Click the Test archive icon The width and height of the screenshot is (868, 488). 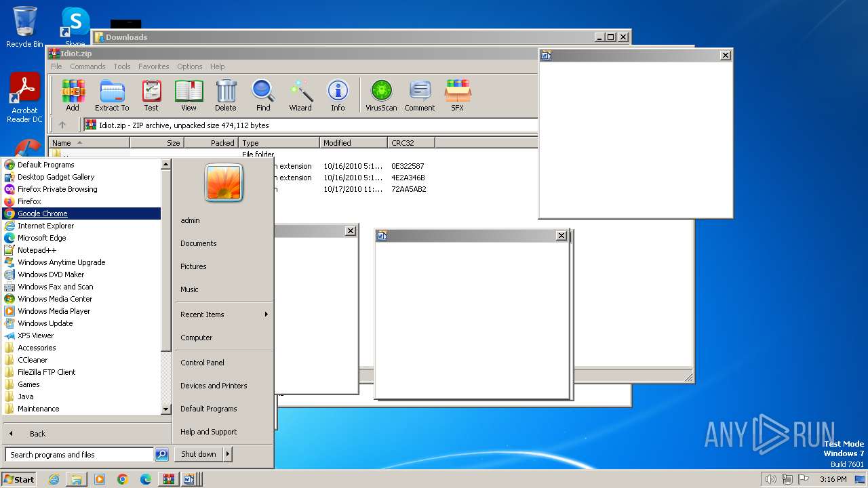151,96
